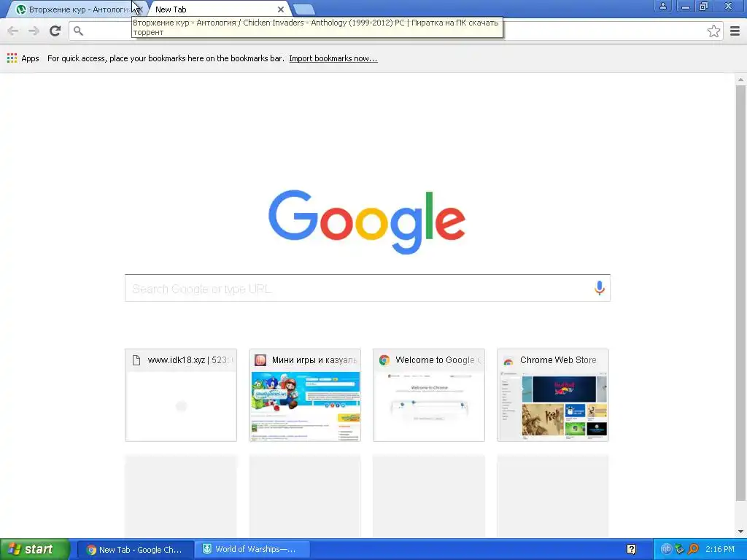Bookmark this page with the star icon

(713, 31)
